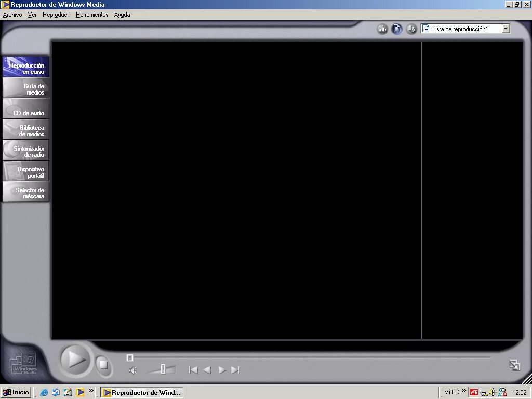
Task: Skip to the previous track
Action: click(193, 370)
